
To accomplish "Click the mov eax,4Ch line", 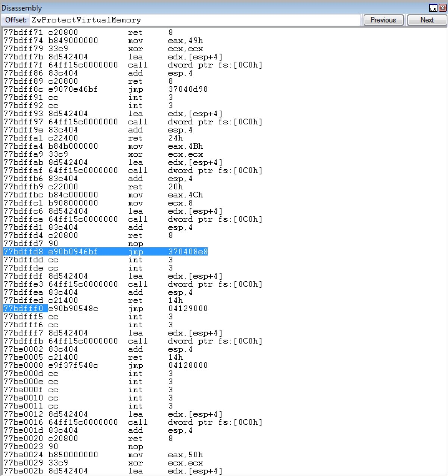I will pyautogui.click(x=103, y=195).
